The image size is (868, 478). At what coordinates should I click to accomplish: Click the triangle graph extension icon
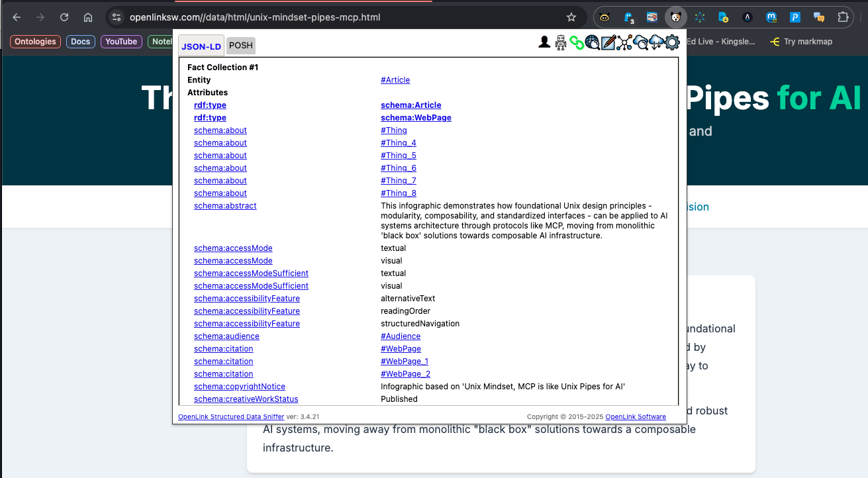coord(700,17)
